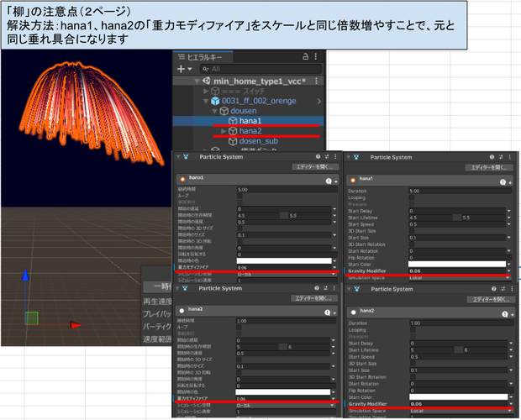Click the 0031_ff_002_orenge blue prefab cube icon

coord(215,101)
